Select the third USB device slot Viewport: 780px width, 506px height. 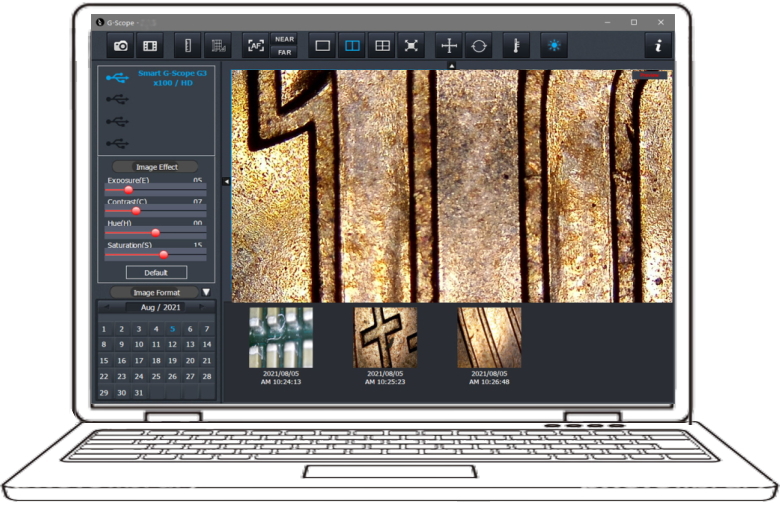click(117, 121)
